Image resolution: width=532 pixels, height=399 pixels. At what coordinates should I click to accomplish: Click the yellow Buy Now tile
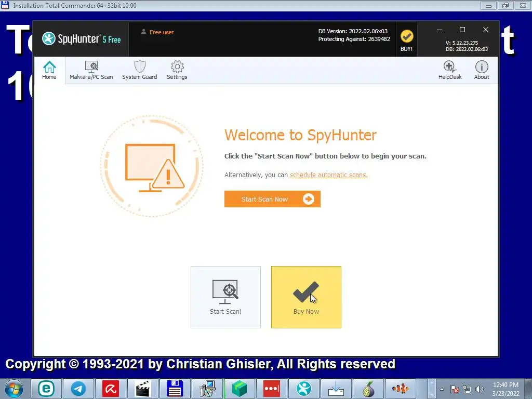(306, 297)
